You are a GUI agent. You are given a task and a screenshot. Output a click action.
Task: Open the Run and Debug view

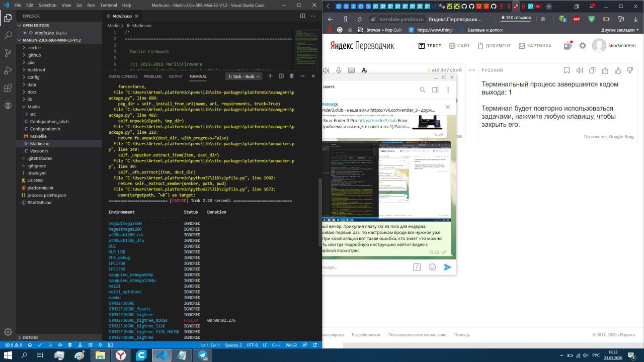click(x=8, y=70)
